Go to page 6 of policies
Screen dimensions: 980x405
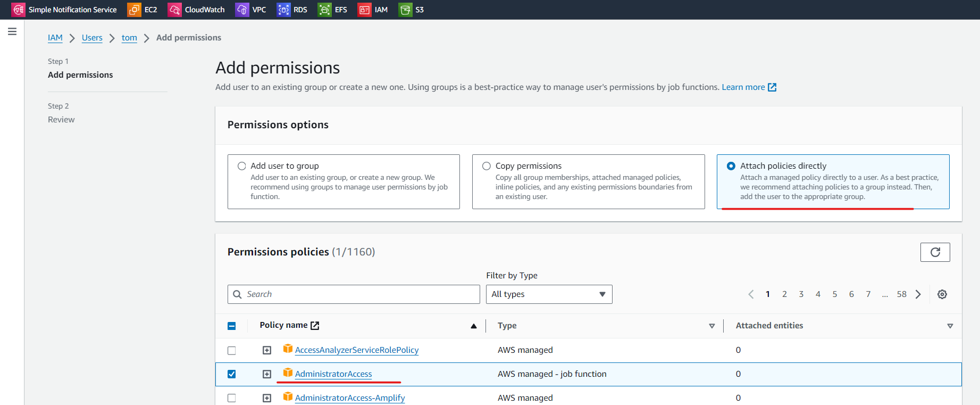coord(851,294)
